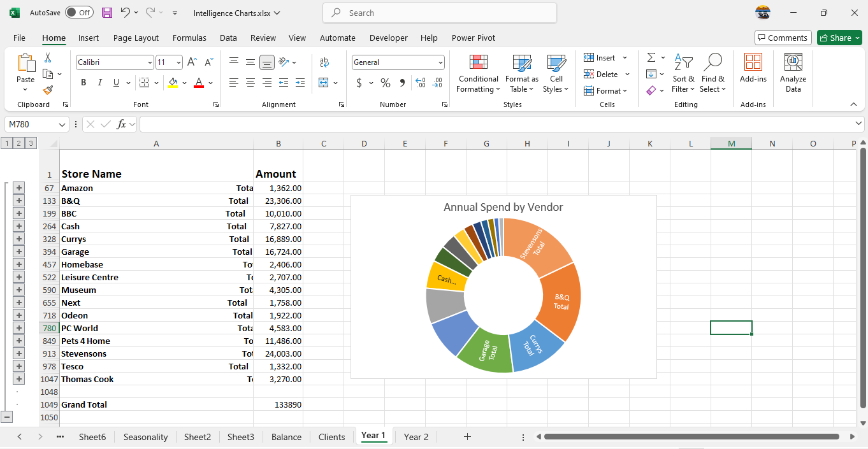Open Format as Table gallery
The width and height of the screenshot is (868, 449).
tap(522, 74)
